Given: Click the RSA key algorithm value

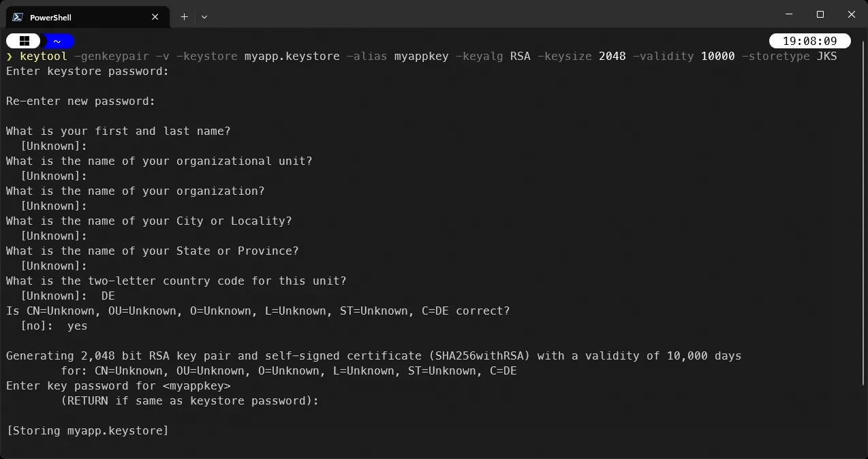Looking at the screenshot, I should (521, 56).
